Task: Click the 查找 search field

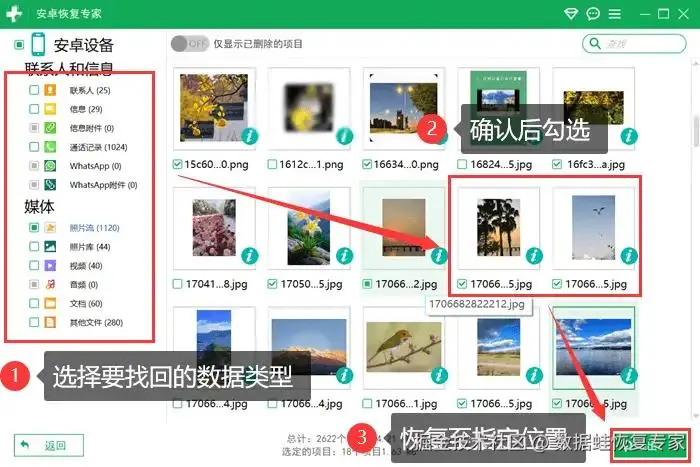Action: 634,44
